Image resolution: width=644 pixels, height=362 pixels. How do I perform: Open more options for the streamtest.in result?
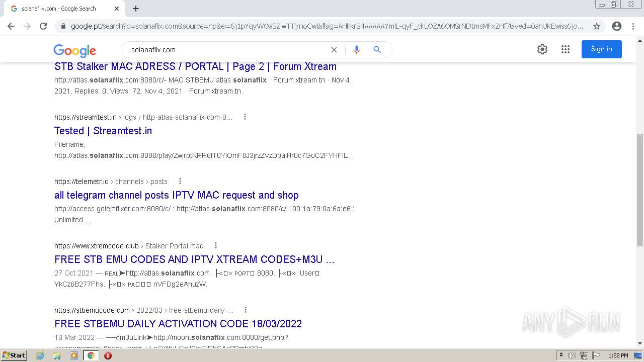click(245, 117)
